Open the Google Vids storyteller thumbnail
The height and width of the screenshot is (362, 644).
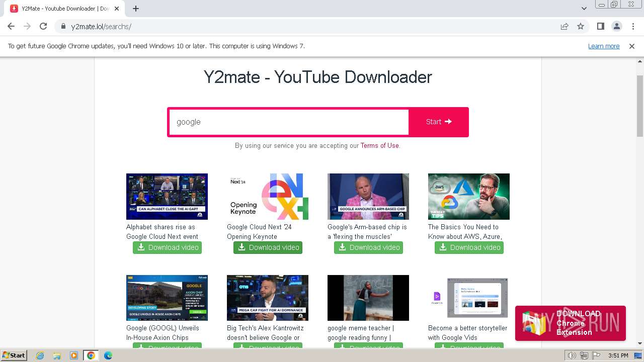(469, 298)
